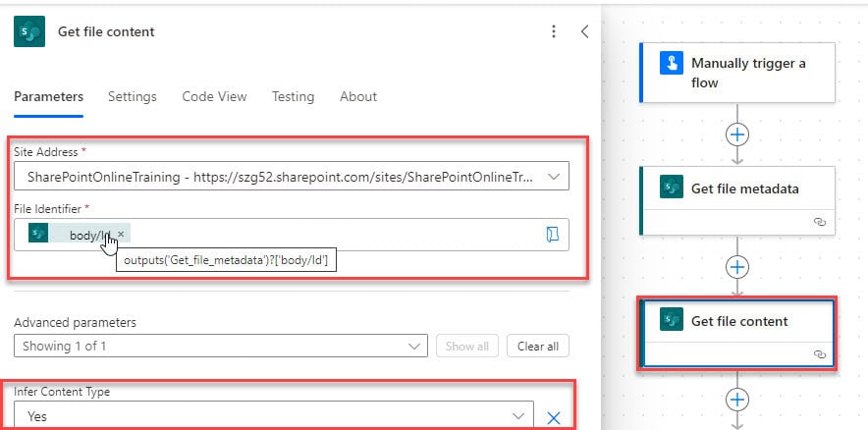Select the Manually trigger a flow card

(x=737, y=73)
